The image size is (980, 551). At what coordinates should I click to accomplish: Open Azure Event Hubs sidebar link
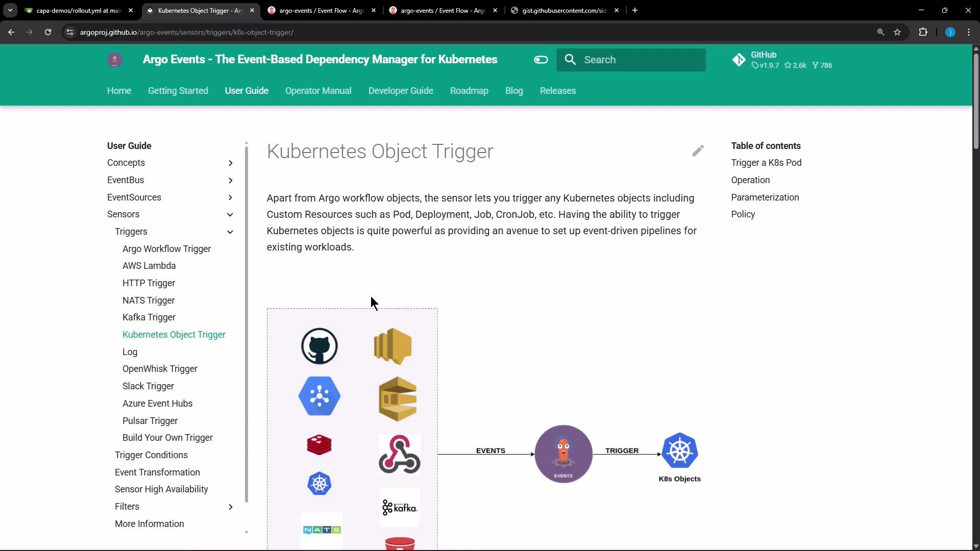point(157,404)
